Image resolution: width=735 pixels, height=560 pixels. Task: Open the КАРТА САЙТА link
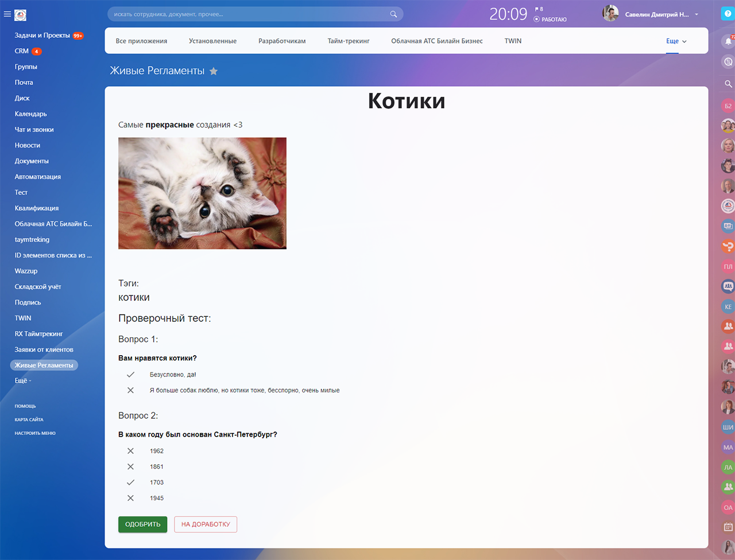[x=29, y=420]
